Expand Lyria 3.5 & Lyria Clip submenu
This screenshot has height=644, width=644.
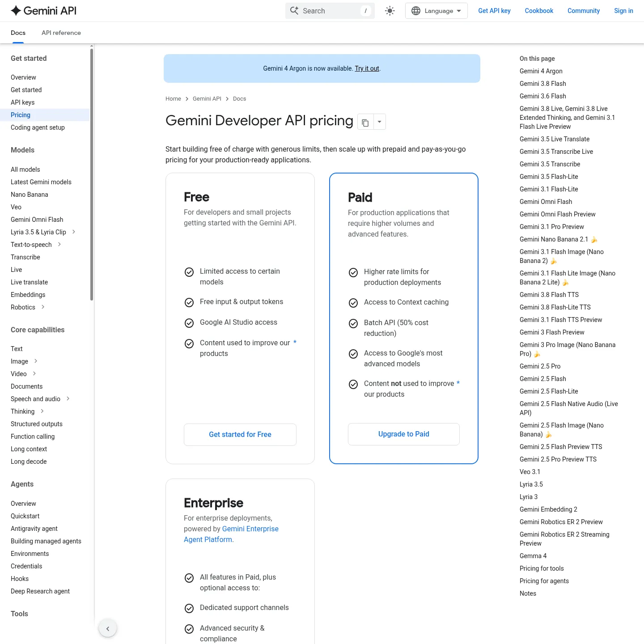[x=74, y=232]
